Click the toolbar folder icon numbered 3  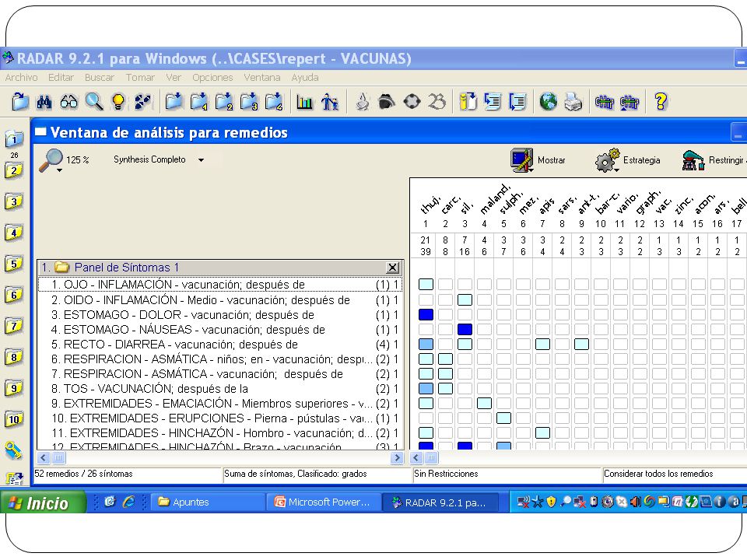249,101
